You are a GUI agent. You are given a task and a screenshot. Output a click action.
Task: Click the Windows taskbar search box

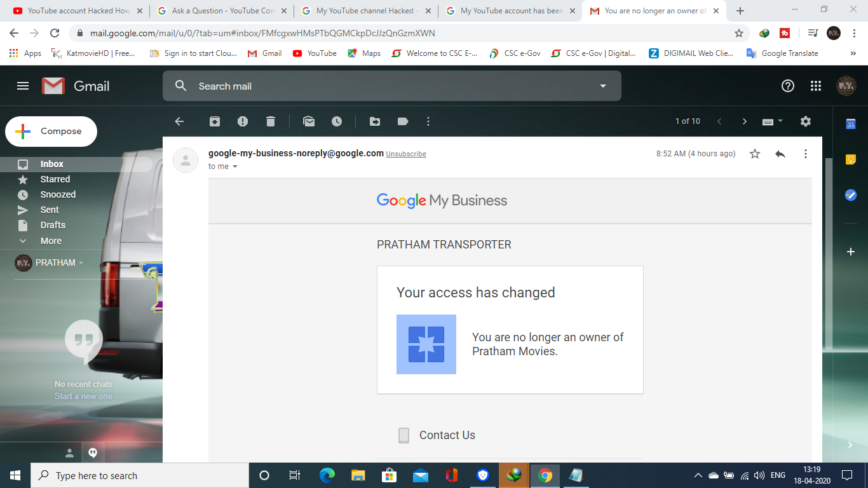(x=140, y=475)
